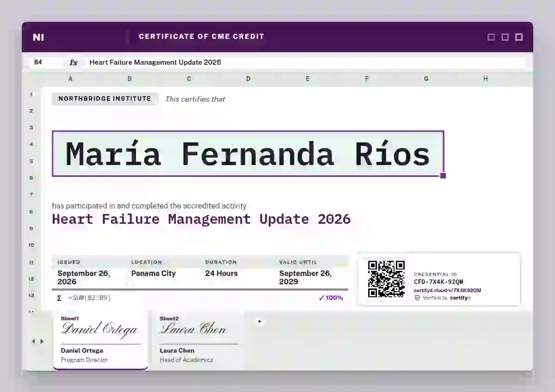
Task: Click the middle window control square
Action: pyautogui.click(x=505, y=37)
